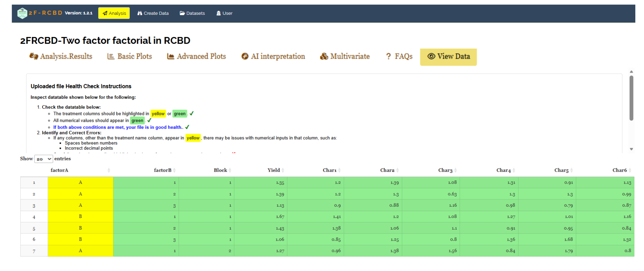The width and height of the screenshot is (644, 271).
Task: Sort table by Char3 column
Action: [431, 170]
